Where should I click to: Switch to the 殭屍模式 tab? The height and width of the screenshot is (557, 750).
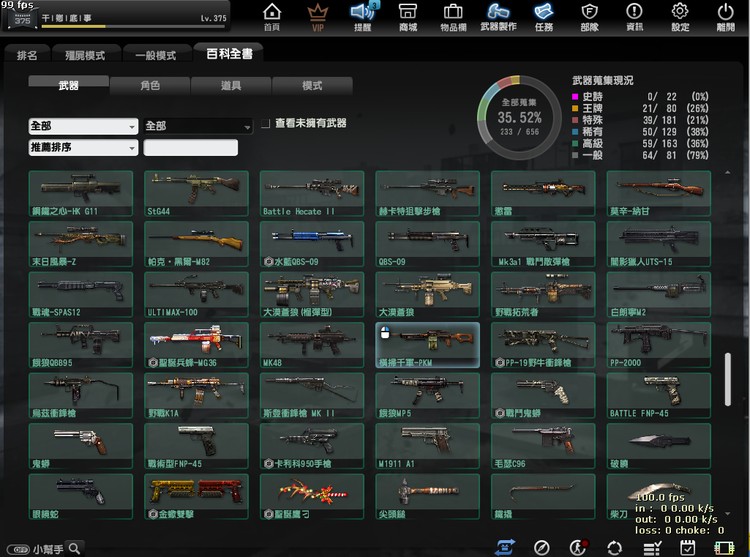[85, 55]
